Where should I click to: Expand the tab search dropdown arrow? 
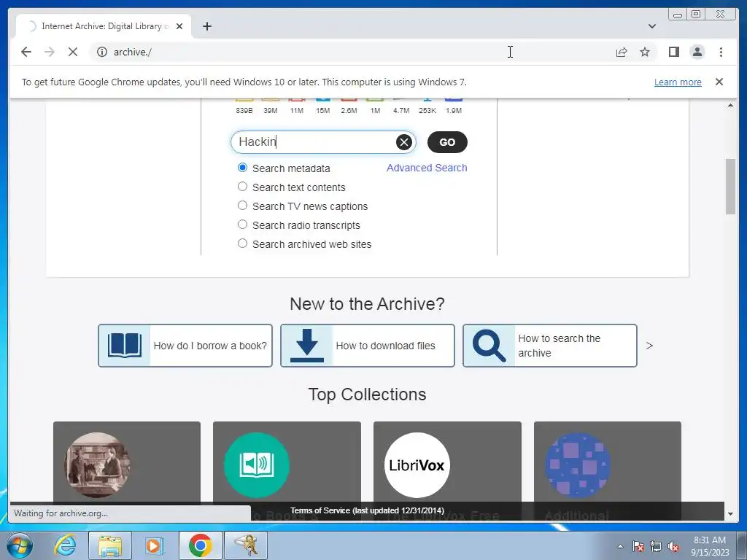pos(652,26)
